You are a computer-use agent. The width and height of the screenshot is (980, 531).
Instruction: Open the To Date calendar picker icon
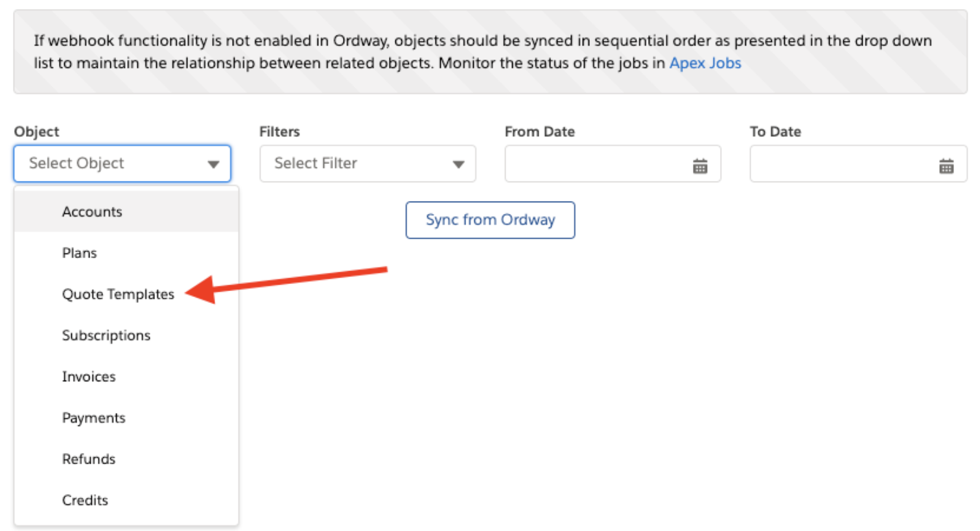click(946, 166)
